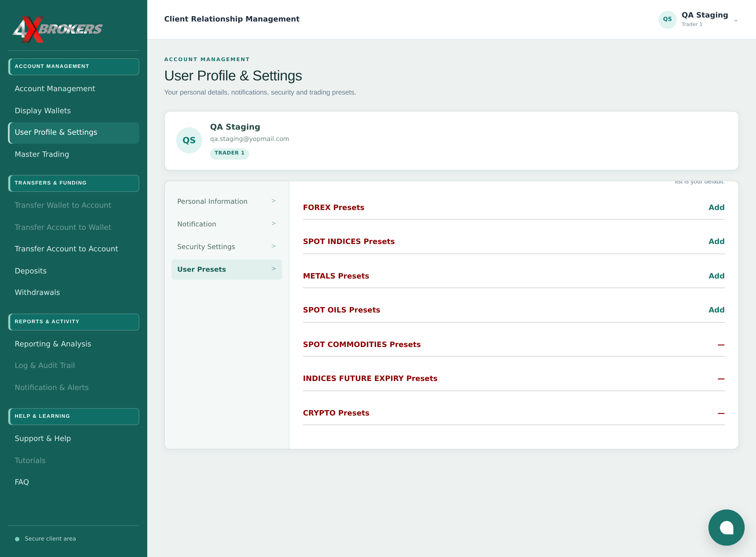756x557 pixels.
Task: Click chevron next to Security Settings
Action: (x=274, y=246)
